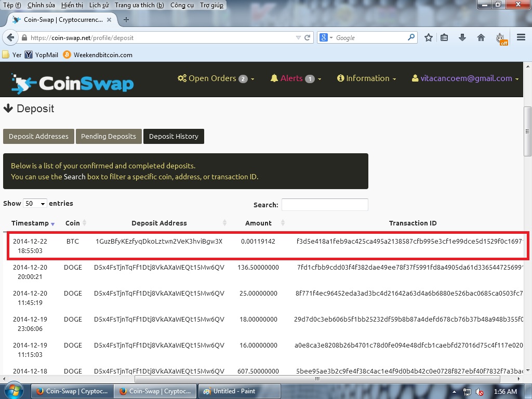
Task: Open the Weekendbitcoin.com bookmark
Action: 98,55
